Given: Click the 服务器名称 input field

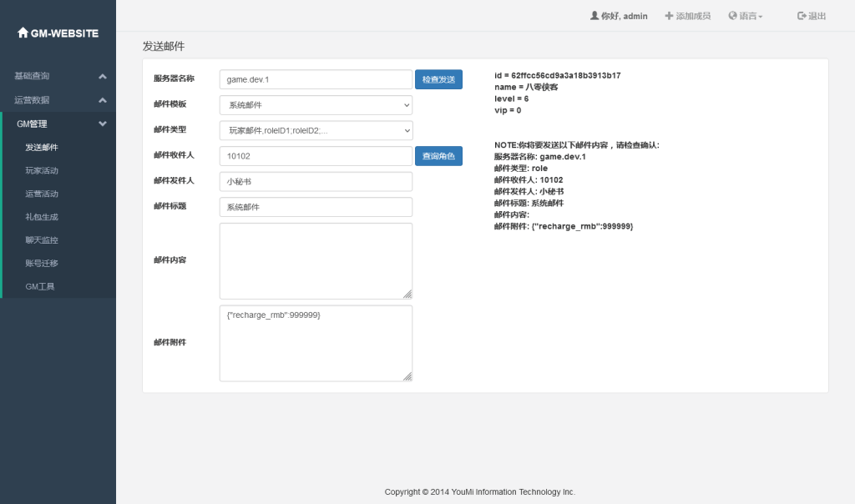Looking at the screenshot, I should [316, 79].
